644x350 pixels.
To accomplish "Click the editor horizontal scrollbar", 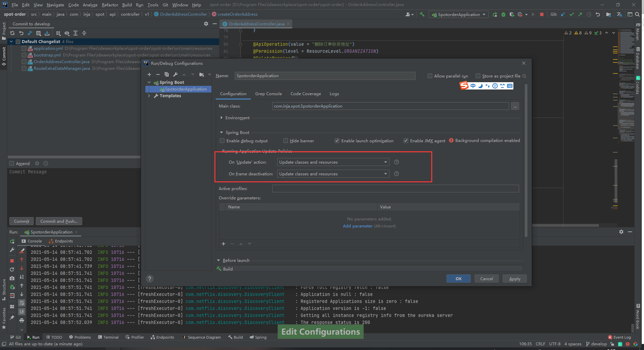I will 565,225.
